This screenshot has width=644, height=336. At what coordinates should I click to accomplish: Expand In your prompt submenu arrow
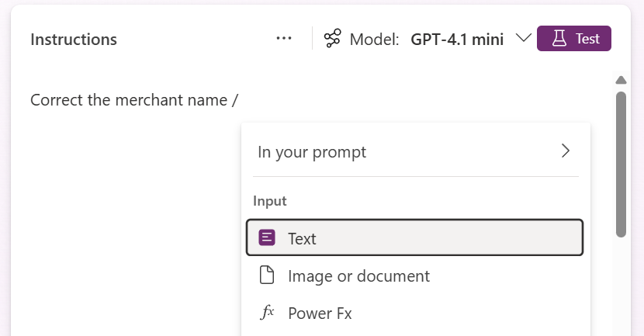coord(566,151)
